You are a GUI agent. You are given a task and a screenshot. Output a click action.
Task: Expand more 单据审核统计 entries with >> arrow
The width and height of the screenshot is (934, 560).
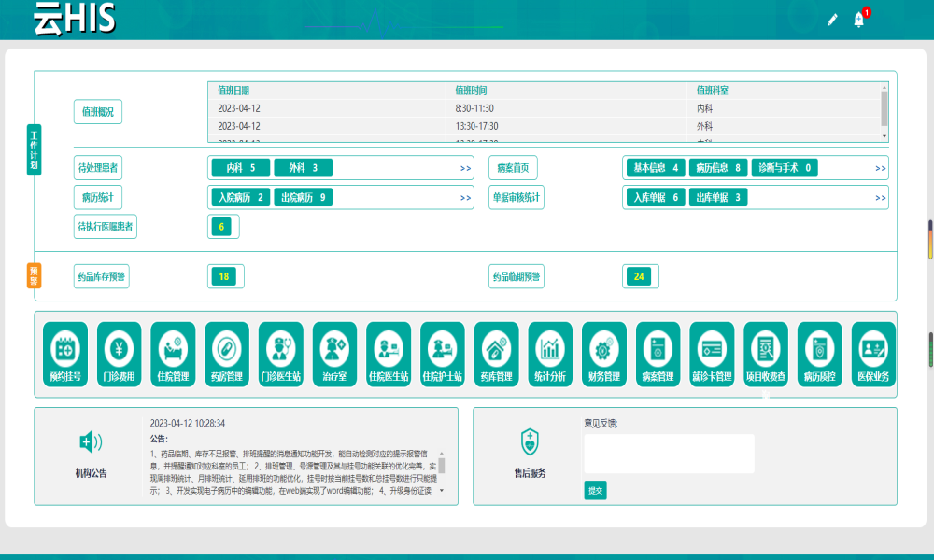881,198
